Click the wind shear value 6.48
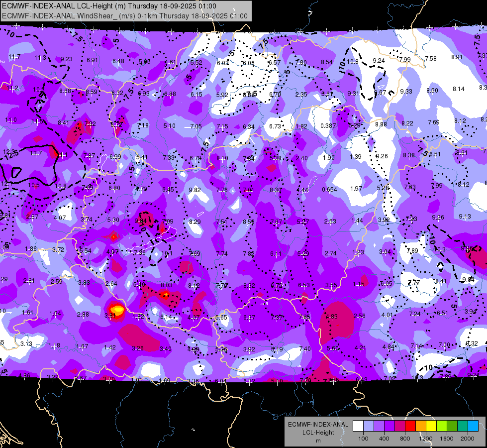The image size is (487, 448). [118, 61]
